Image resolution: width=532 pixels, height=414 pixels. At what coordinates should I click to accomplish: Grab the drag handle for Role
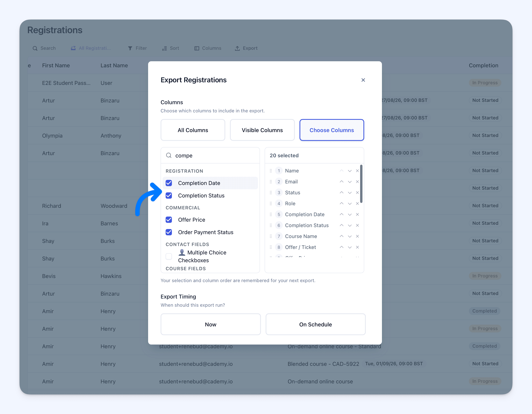click(271, 204)
